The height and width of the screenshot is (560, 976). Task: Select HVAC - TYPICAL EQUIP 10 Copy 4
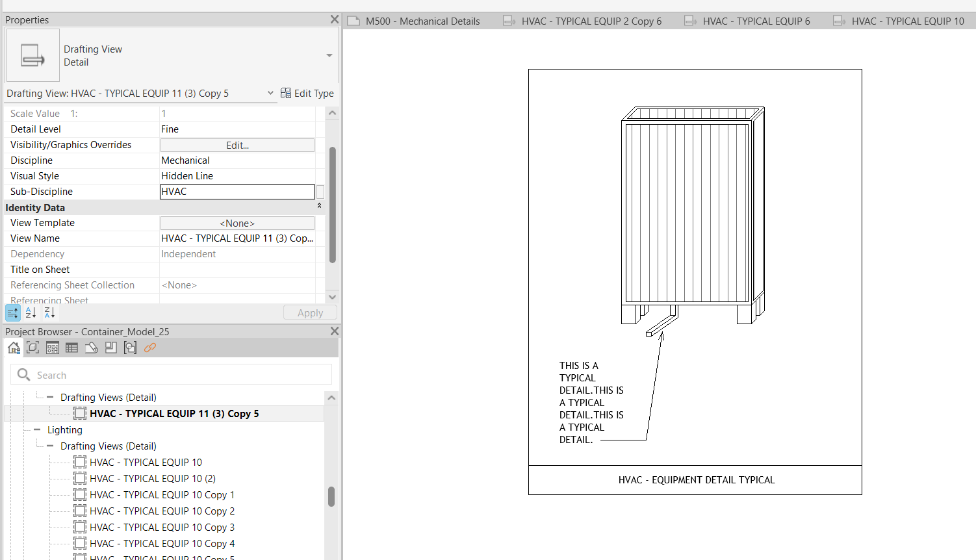coord(162,544)
